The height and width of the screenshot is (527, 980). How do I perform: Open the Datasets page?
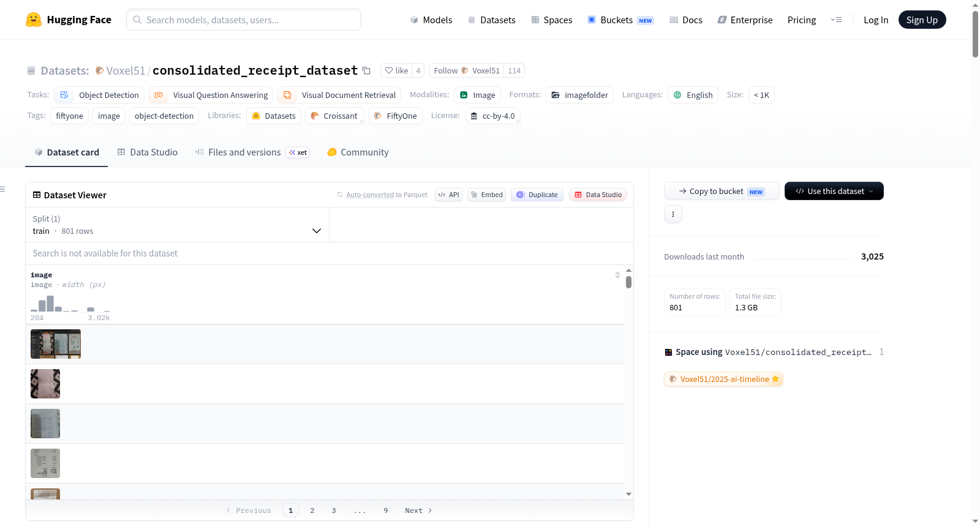click(491, 20)
